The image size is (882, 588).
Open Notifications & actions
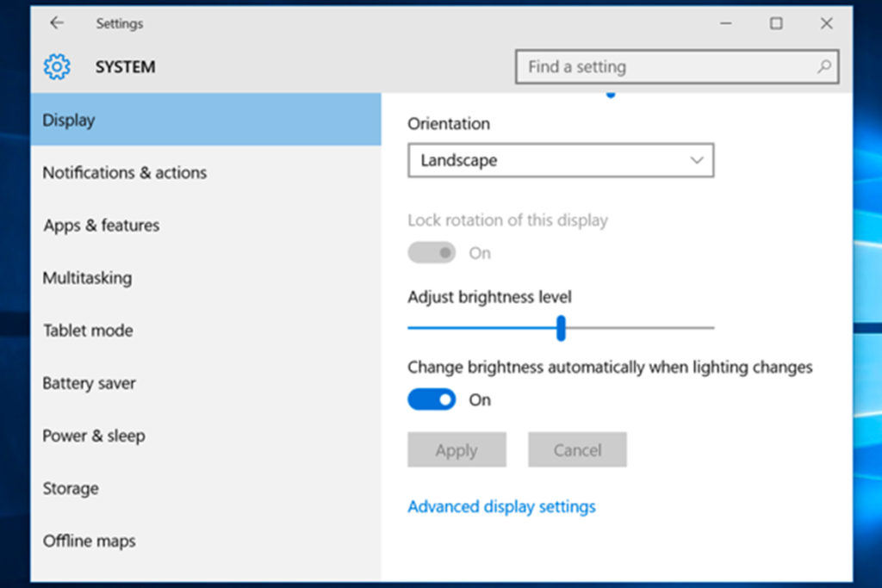pyautogui.click(x=206, y=172)
